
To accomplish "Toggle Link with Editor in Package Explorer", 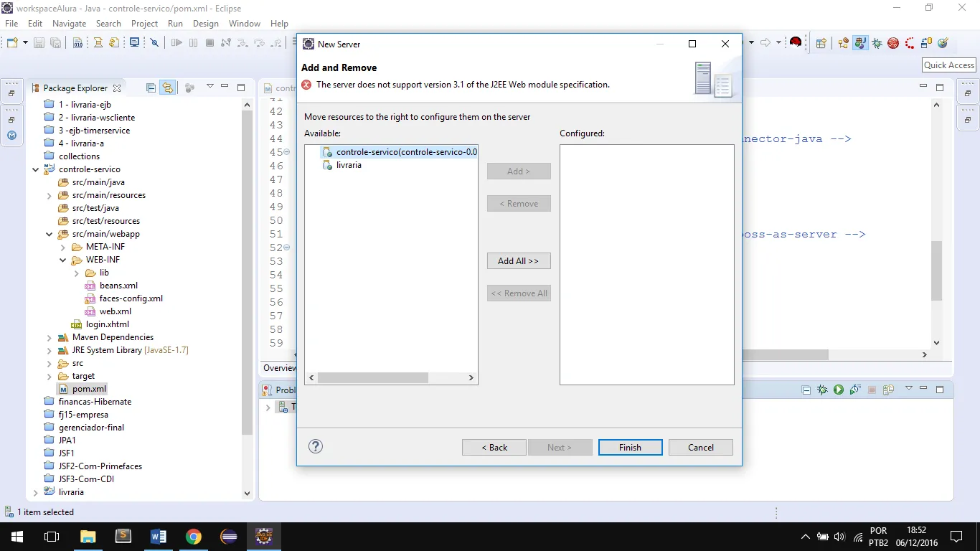I will tap(167, 88).
